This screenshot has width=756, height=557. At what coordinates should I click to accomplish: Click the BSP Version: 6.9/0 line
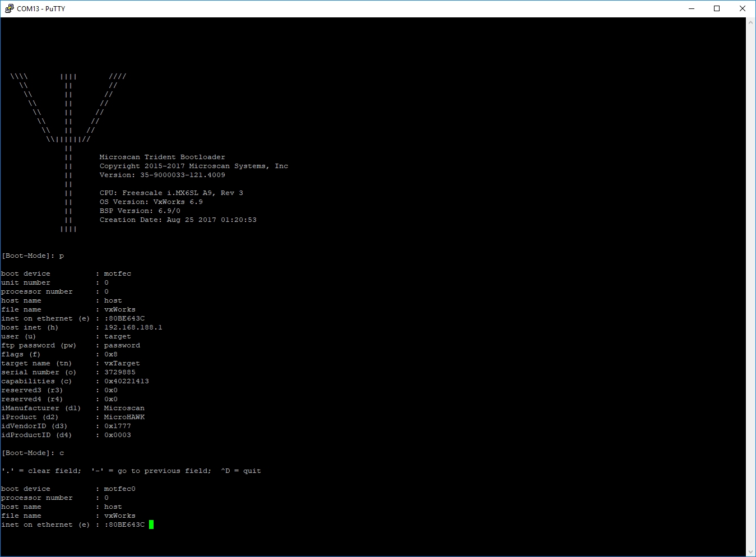pos(140,211)
